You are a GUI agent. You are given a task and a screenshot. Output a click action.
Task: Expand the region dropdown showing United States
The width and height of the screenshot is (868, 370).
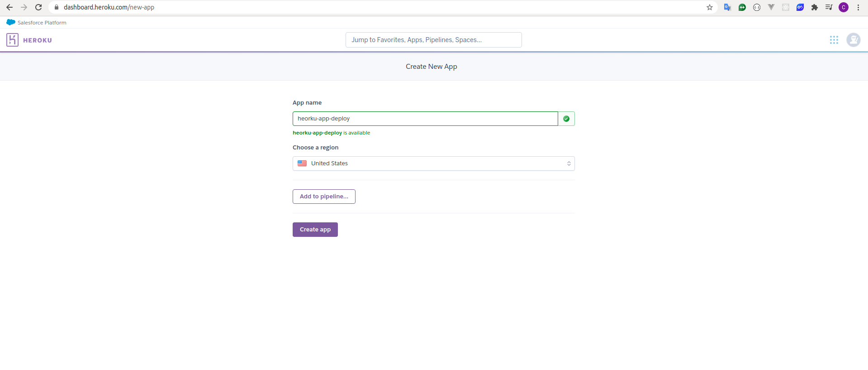[x=434, y=163]
